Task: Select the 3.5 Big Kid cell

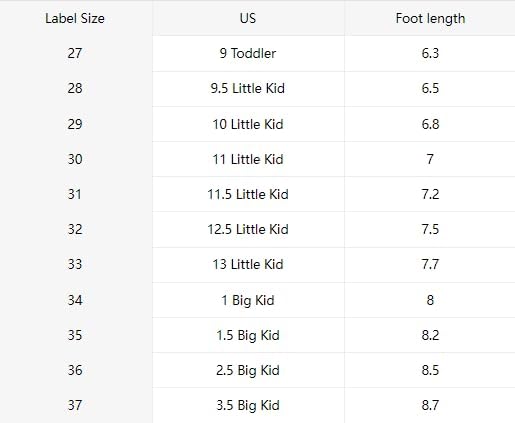Action: click(x=248, y=405)
